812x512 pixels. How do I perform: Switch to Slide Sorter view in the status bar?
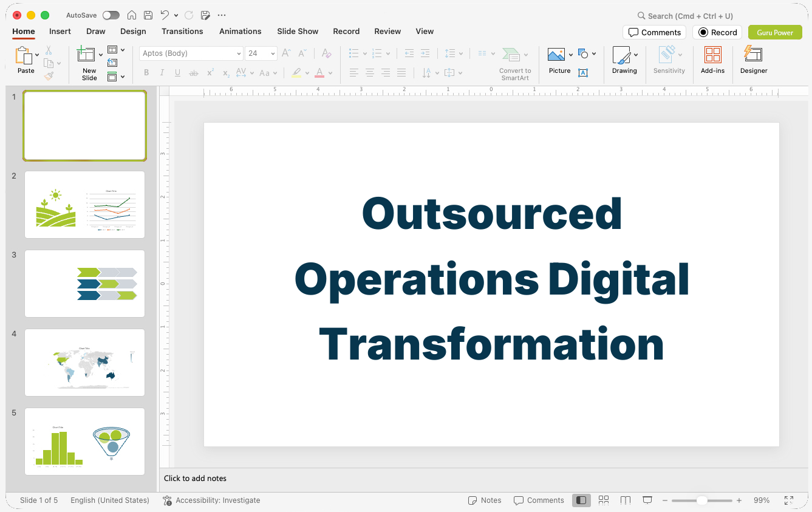[604, 500]
